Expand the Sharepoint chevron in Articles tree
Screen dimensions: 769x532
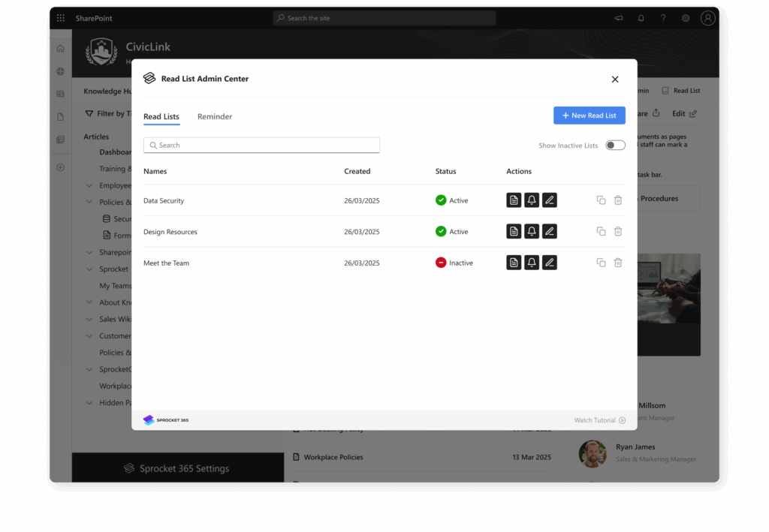tap(89, 253)
